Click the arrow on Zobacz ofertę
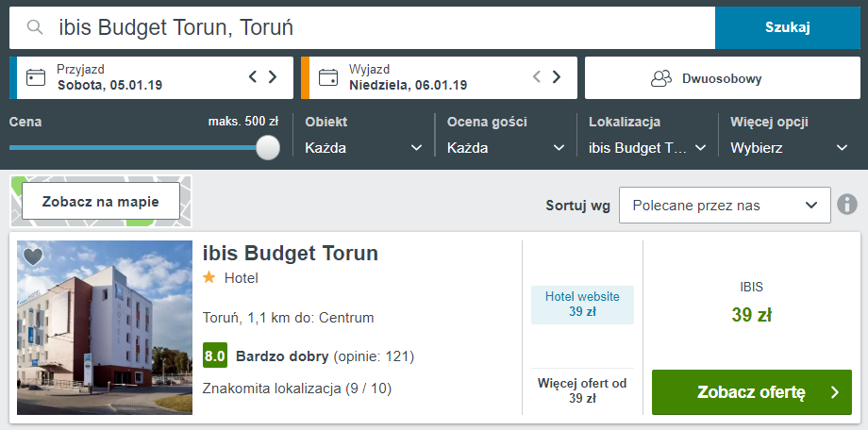868x430 pixels. pos(835,392)
